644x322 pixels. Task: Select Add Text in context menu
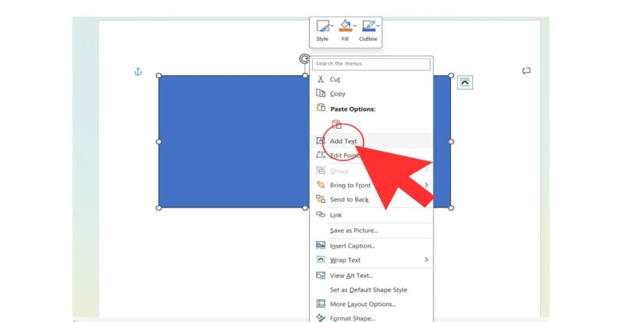[343, 142]
